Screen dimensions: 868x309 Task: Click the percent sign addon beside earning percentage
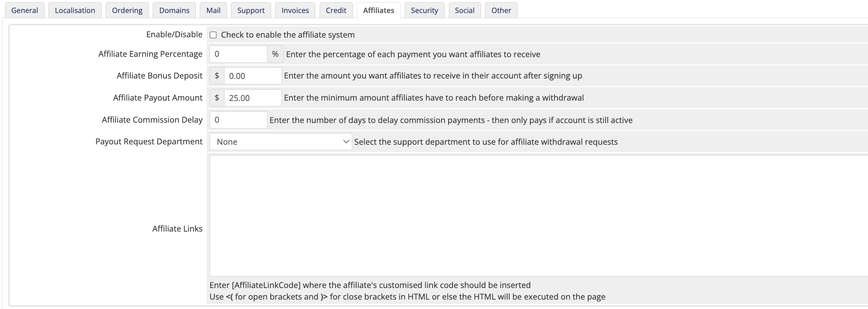[x=275, y=54]
